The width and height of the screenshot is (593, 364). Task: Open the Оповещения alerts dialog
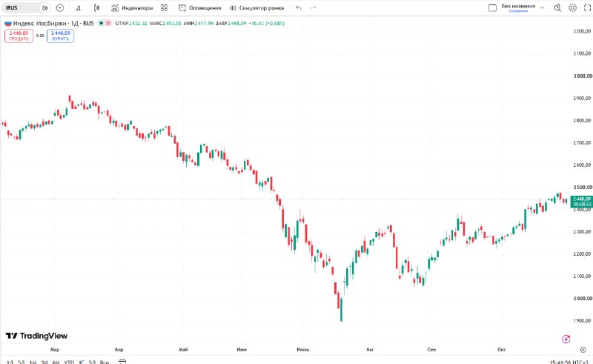point(199,7)
